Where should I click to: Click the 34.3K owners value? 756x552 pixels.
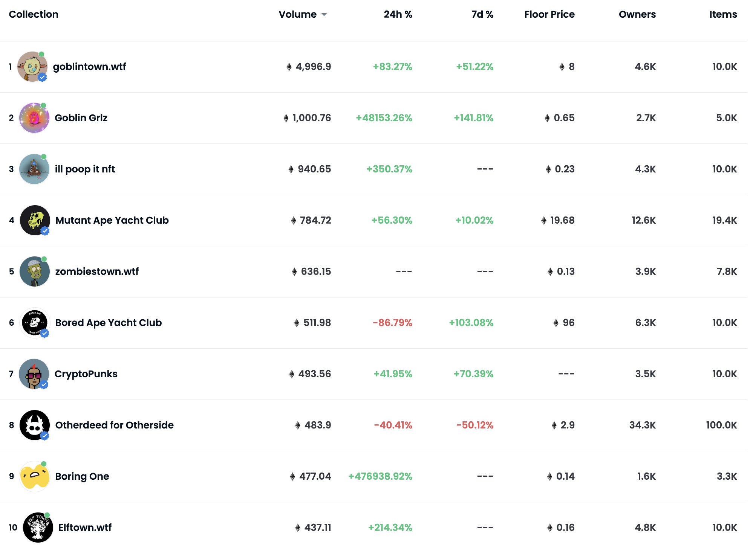coord(643,425)
